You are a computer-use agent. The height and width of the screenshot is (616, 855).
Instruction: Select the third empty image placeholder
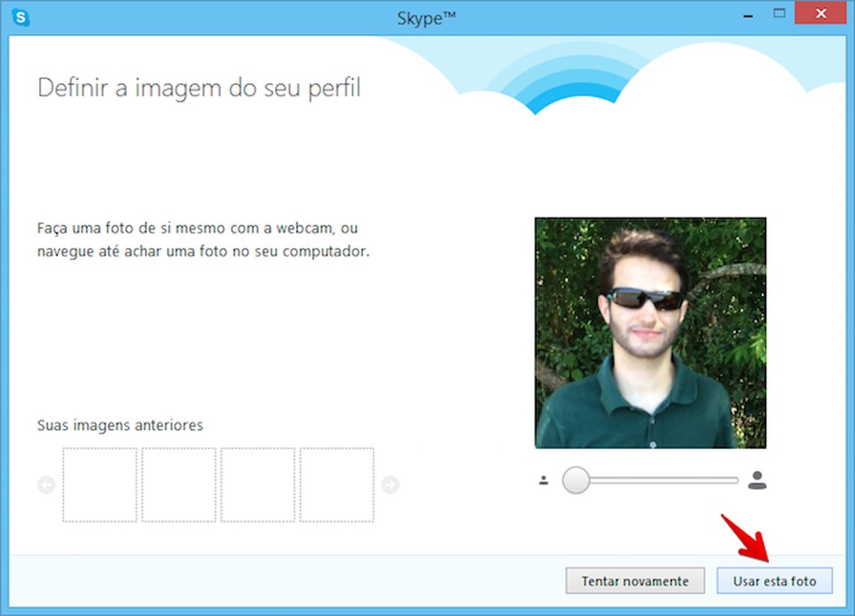click(258, 484)
